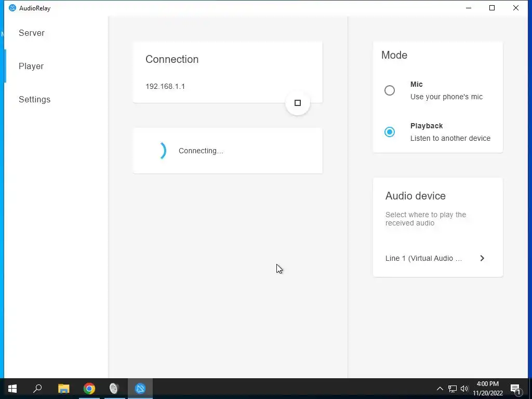Click the "Use your phone's mic" description
The width and height of the screenshot is (532, 399).
(446, 97)
